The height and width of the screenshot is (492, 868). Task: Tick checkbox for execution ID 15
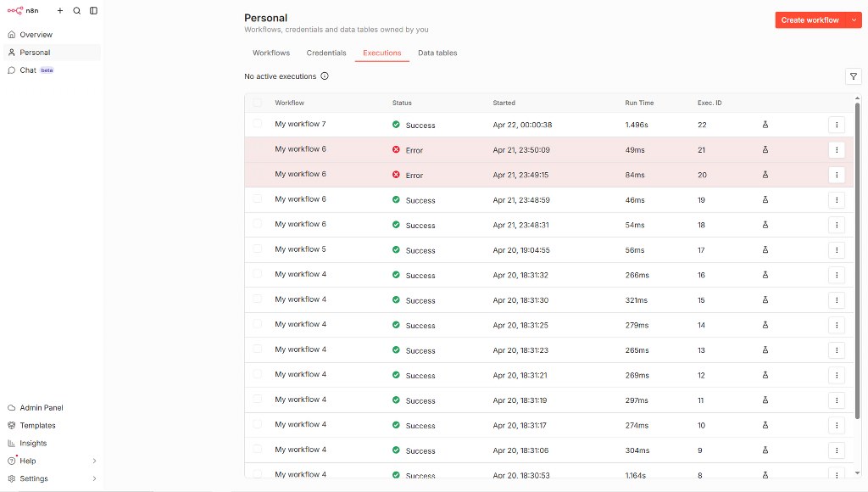(x=258, y=299)
